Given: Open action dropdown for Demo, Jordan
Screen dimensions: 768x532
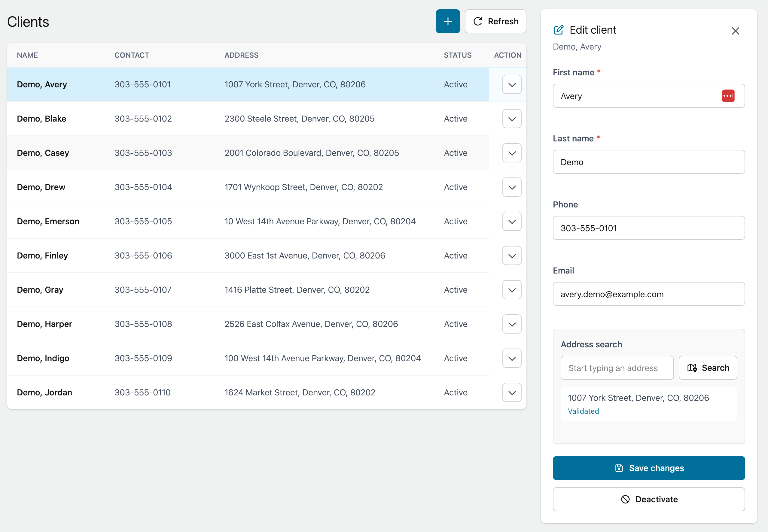Looking at the screenshot, I should tap(512, 393).
